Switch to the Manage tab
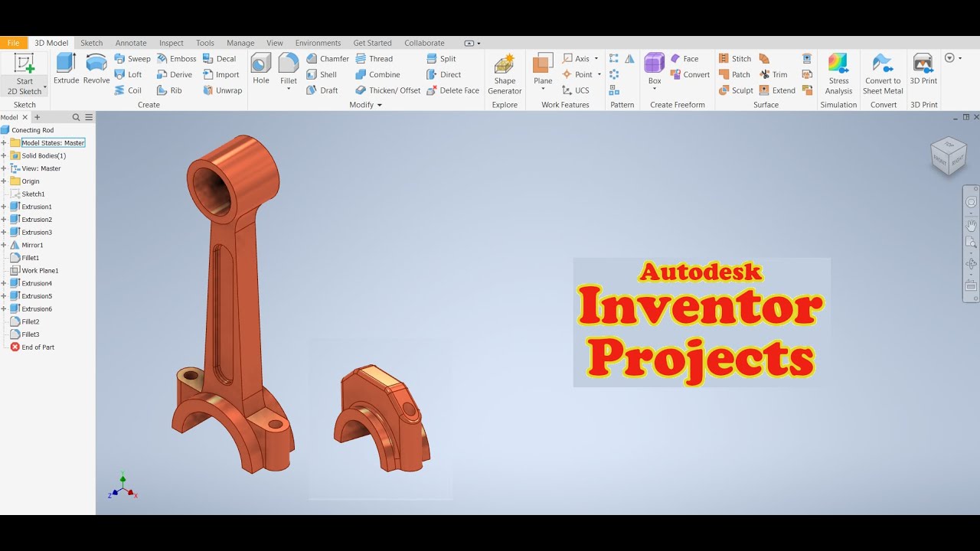980x551 pixels. (x=240, y=43)
